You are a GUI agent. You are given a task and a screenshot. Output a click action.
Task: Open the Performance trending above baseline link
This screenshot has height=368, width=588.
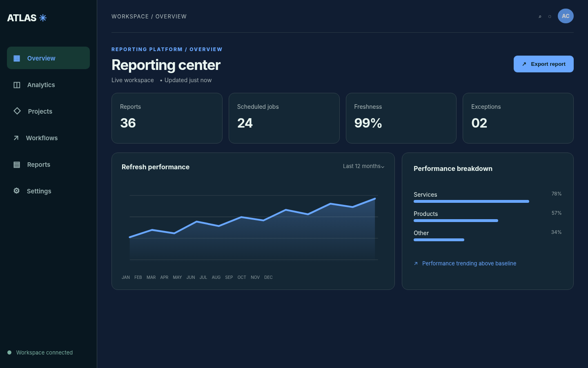click(x=465, y=263)
